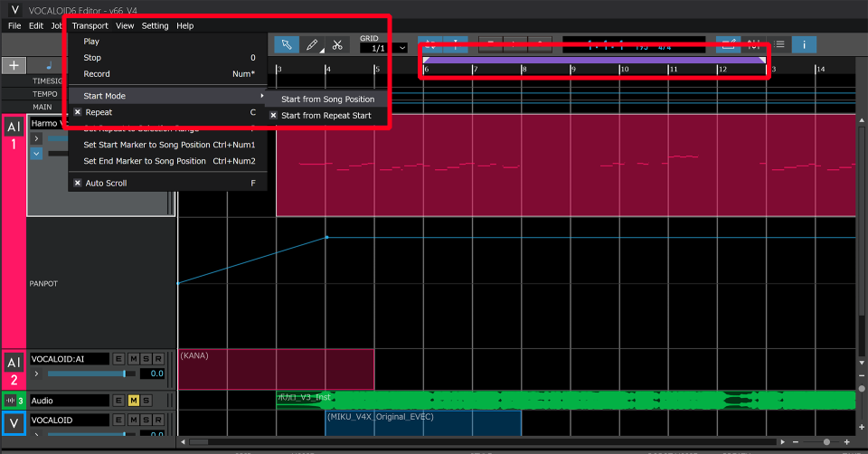868x454 pixels.
Task: Click the Audio track name field
Action: (70, 401)
